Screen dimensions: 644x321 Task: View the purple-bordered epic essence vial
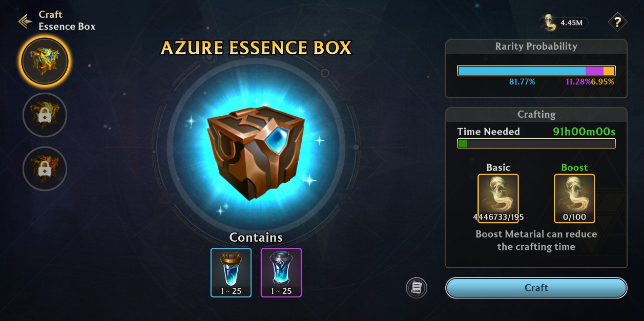tap(281, 272)
